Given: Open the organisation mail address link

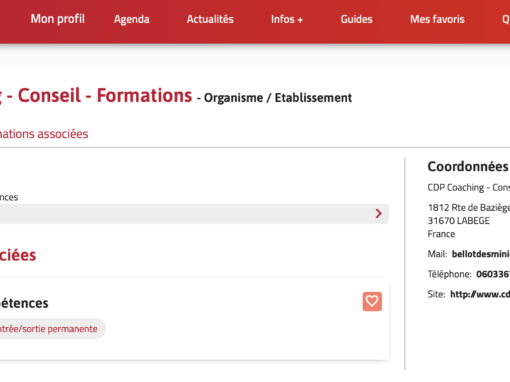Looking at the screenshot, I should coord(481,254).
